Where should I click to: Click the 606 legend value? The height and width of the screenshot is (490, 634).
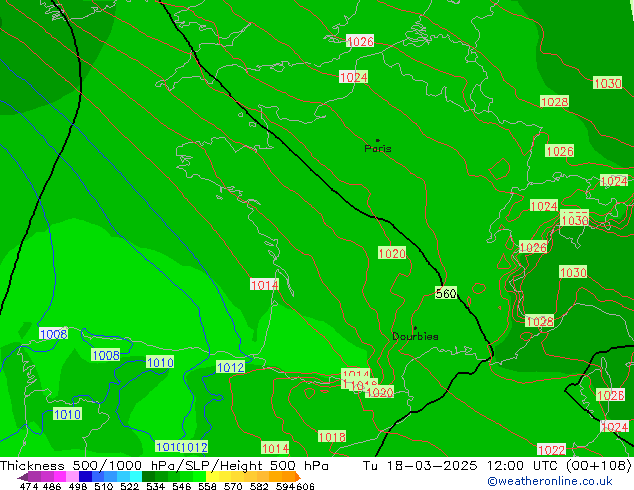pyautogui.click(x=305, y=486)
